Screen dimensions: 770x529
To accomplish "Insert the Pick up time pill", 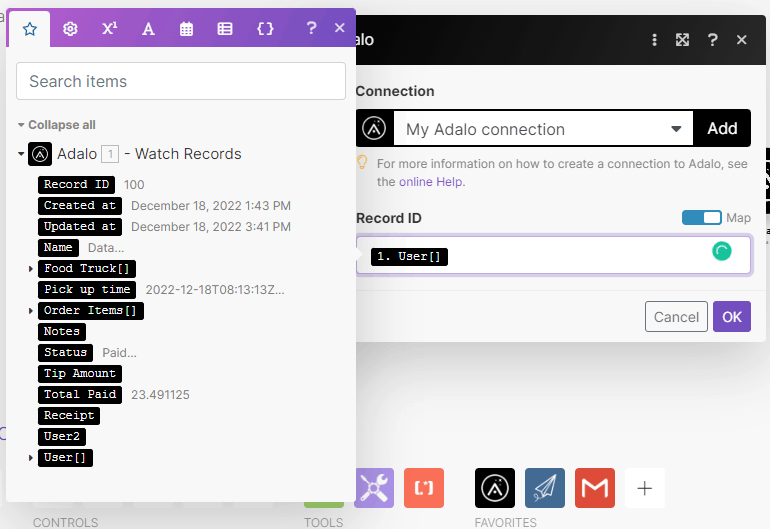I will pos(87,290).
